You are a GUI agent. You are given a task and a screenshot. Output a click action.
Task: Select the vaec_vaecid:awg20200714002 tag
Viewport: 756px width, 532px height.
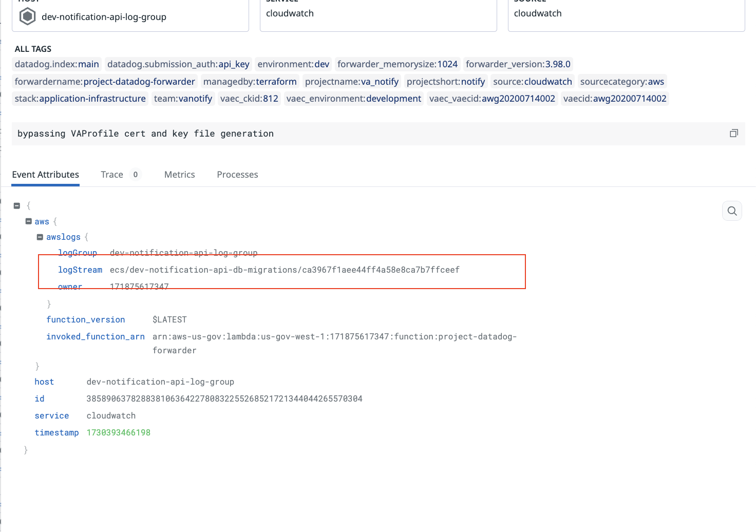(492, 99)
